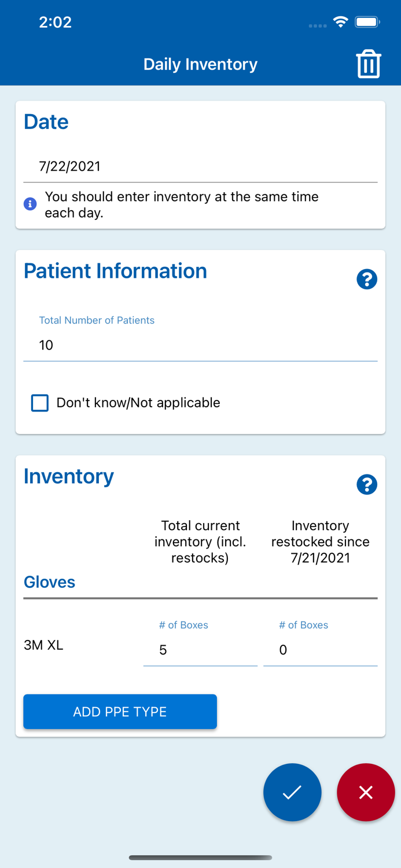
Task: Click the checkmark button to submit the inventory
Action: [x=292, y=792]
